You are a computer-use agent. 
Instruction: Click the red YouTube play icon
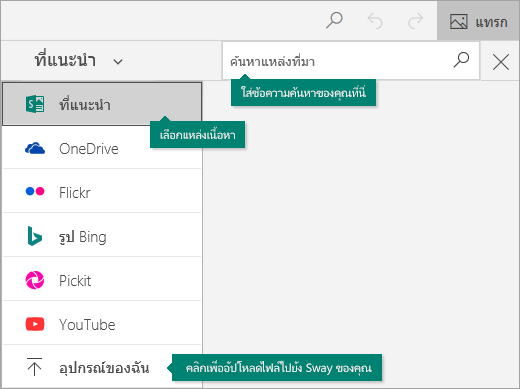[x=35, y=324]
